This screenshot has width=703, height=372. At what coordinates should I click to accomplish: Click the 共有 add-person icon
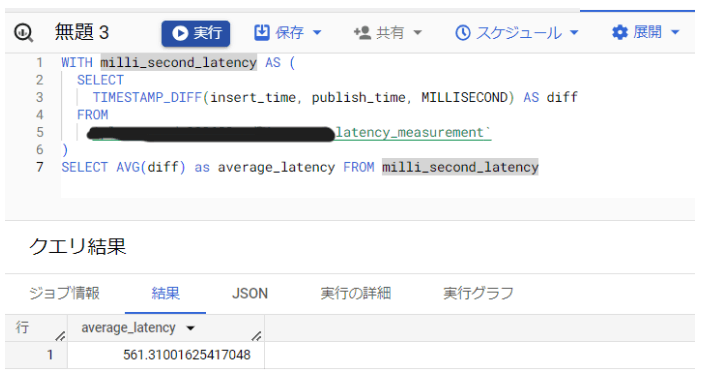pyautogui.click(x=362, y=32)
